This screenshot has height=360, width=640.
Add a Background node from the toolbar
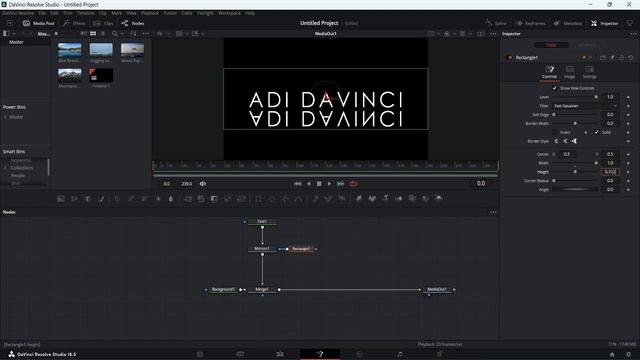[x=61, y=199]
